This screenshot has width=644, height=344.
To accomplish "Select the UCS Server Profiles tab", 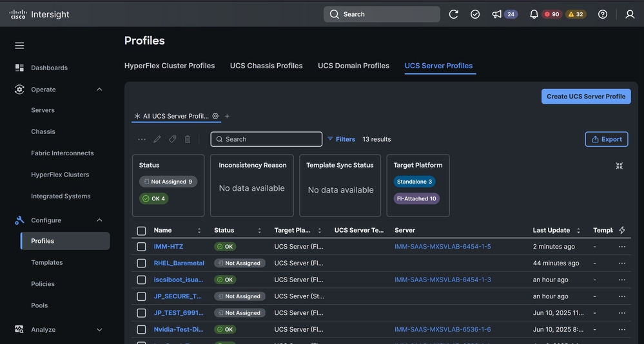I will tap(438, 66).
